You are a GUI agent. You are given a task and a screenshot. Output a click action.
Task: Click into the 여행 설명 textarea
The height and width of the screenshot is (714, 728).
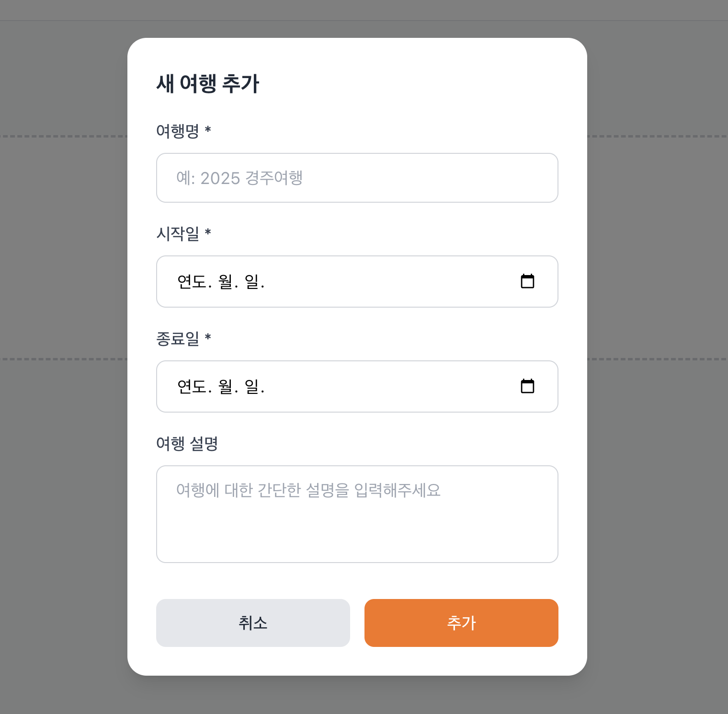pos(357,514)
